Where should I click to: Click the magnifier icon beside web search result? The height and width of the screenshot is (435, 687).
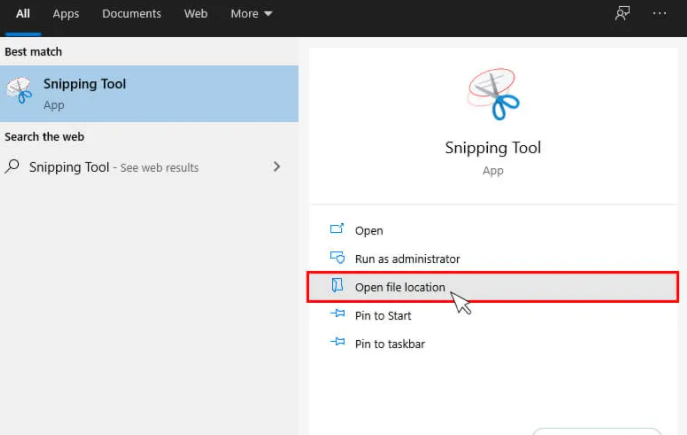[x=12, y=166]
